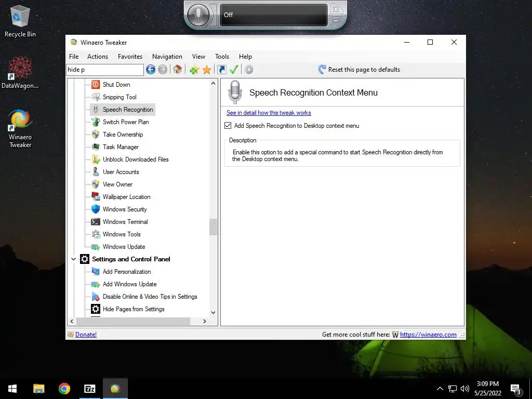The height and width of the screenshot is (399, 532).
Task: Click the Snipping Tool scissors icon
Action: pos(96,97)
